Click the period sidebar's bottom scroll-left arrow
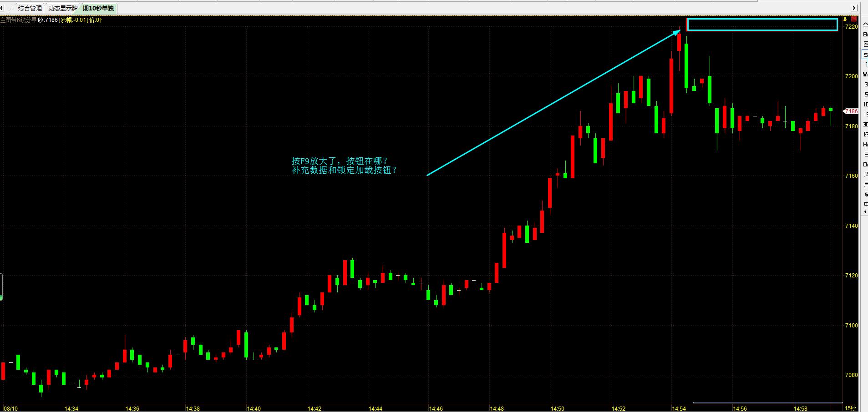 tap(865, 212)
